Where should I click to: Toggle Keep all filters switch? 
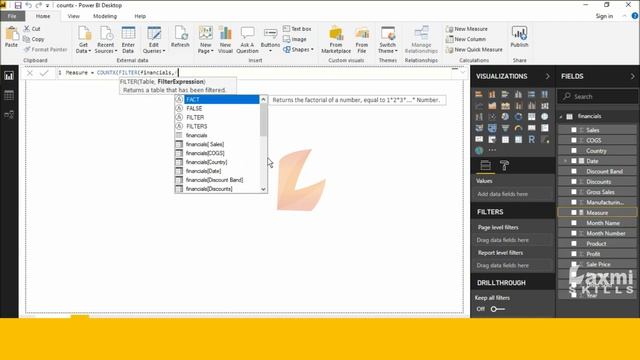click(x=498, y=309)
